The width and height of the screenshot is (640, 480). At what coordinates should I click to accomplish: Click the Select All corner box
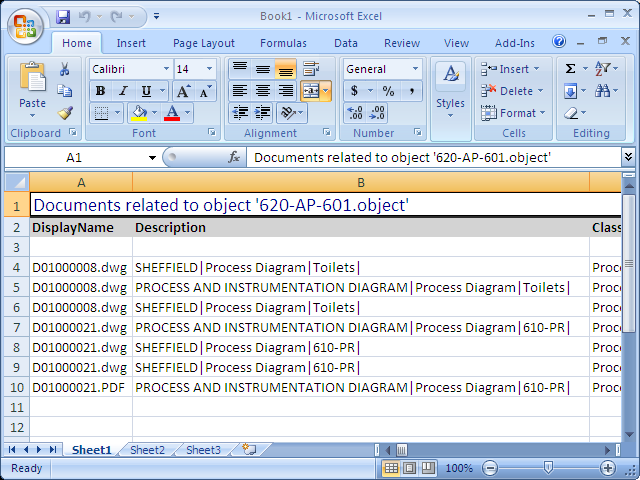coord(17,182)
